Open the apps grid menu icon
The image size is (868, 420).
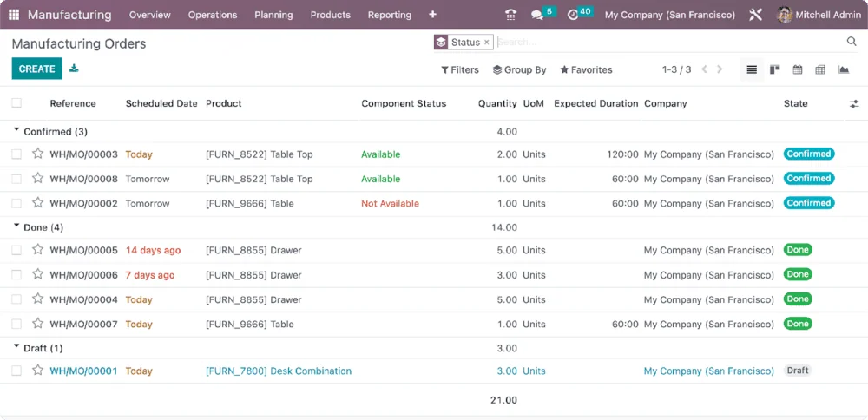(x=14, y=15)
